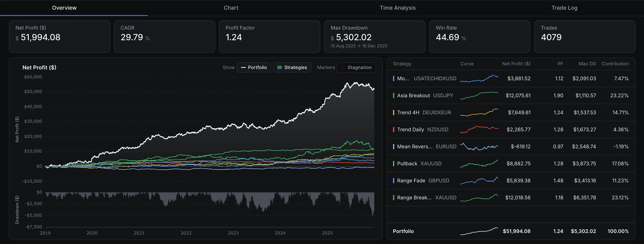Image resolution: width=644 pixels, height=244 pixels.
Task: Sort by the Max DD column header
Action: pyautogui.click(x=587, y=64)
